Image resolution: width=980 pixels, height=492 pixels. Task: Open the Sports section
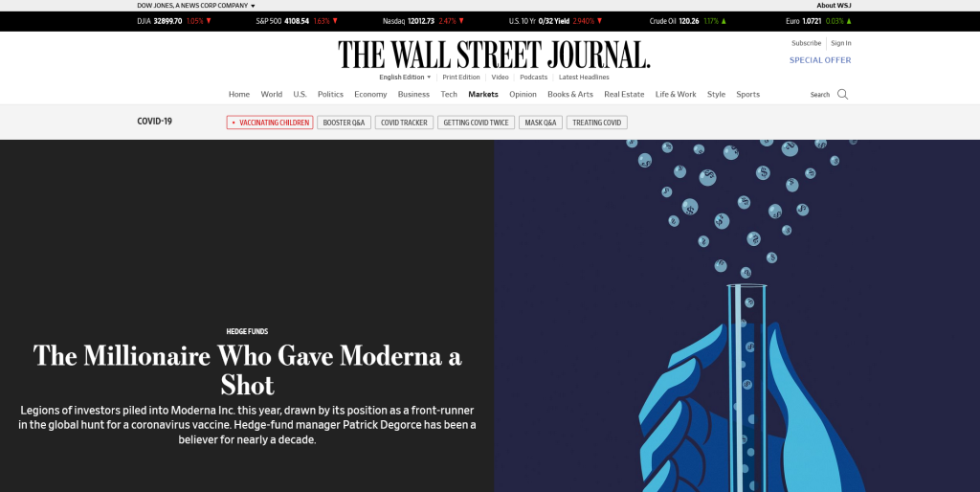(x=747, y=95)
